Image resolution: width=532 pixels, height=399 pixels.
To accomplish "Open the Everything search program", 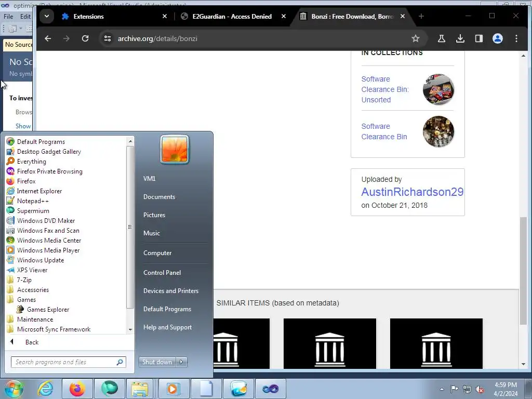I will pyautogui.click(x=32, y=162).
